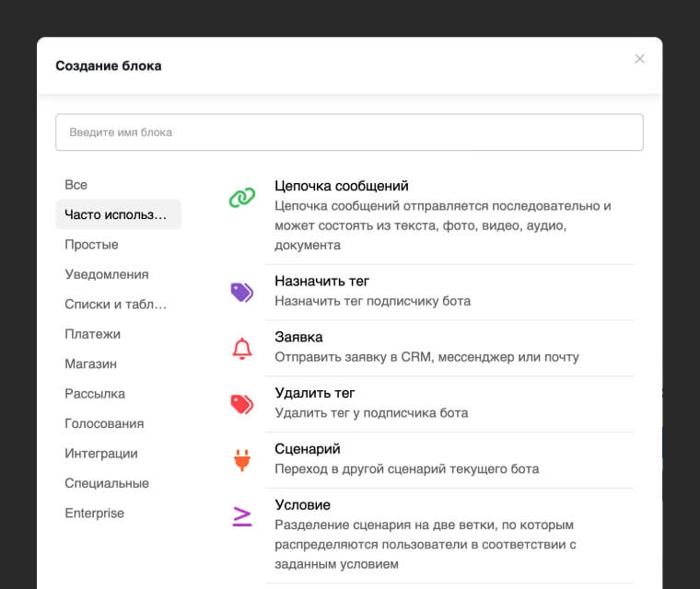The height and width of the screenshot is (589, 700).
Task: Close the Создание блока dialog
Action: pos(640,59)
